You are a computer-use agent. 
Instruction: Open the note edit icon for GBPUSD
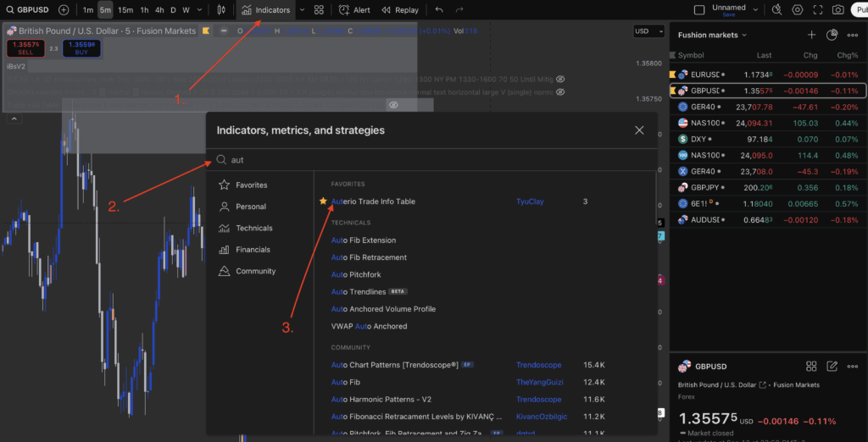coord(832,367)
